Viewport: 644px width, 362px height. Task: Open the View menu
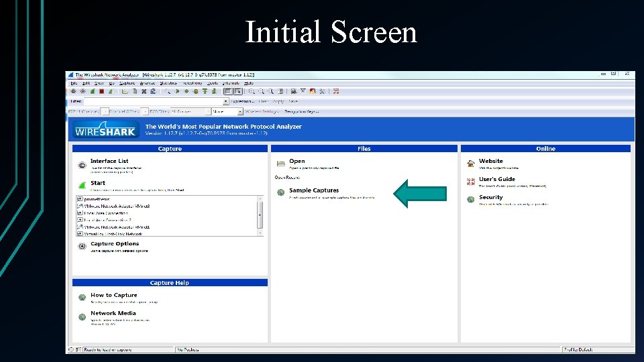tap(99, 83)
